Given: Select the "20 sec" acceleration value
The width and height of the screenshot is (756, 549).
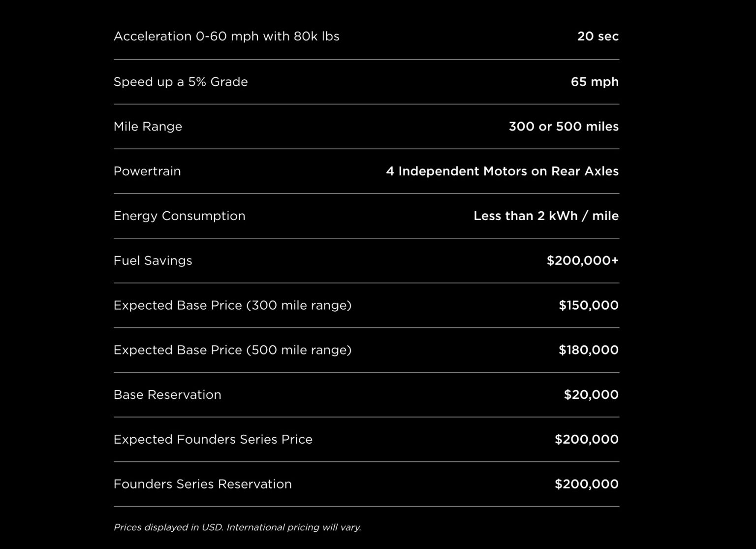Looking at the screenshot, I should (x=598, y=36).
